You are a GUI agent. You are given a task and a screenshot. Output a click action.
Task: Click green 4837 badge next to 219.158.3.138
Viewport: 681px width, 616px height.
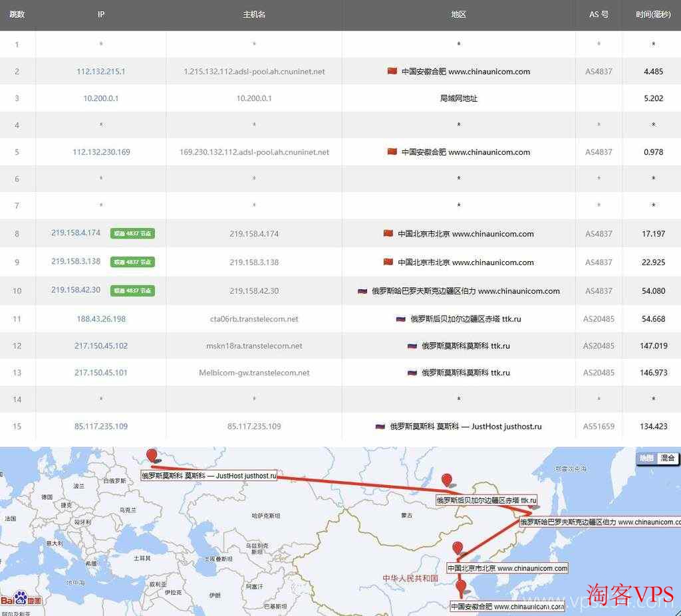click(x=132, y=262)
